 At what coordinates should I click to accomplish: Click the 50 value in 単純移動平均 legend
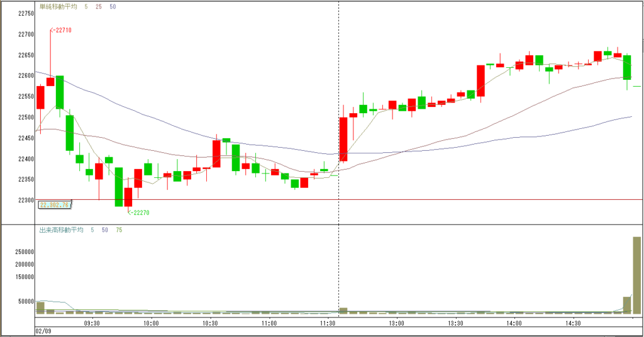pos(113,6)
